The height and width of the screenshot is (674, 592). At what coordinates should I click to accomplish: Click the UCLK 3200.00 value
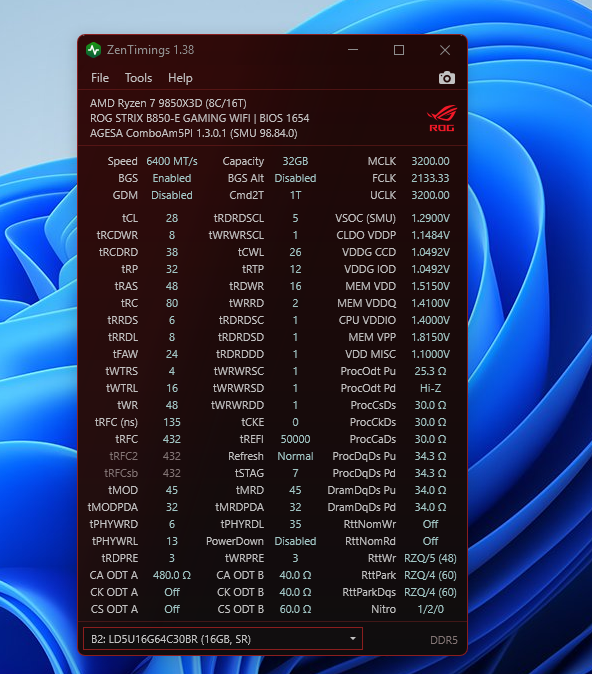click(x=430, y=195)
